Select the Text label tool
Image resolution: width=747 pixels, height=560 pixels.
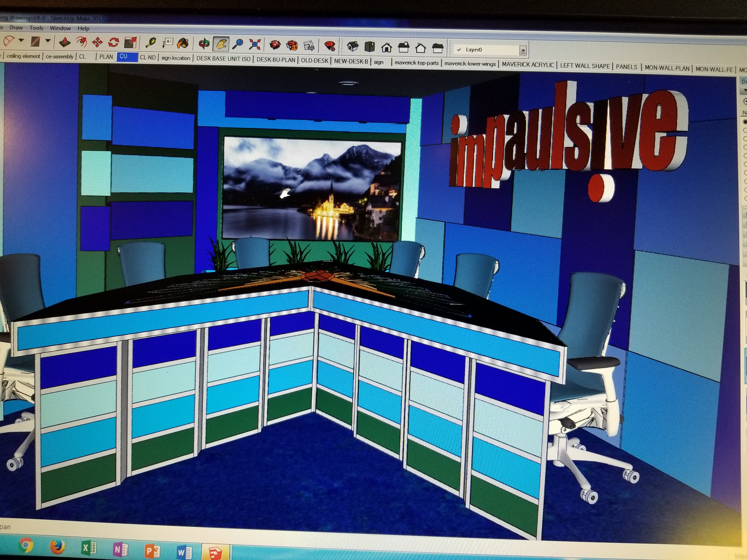pyautogui.click(x=167, y=43)
